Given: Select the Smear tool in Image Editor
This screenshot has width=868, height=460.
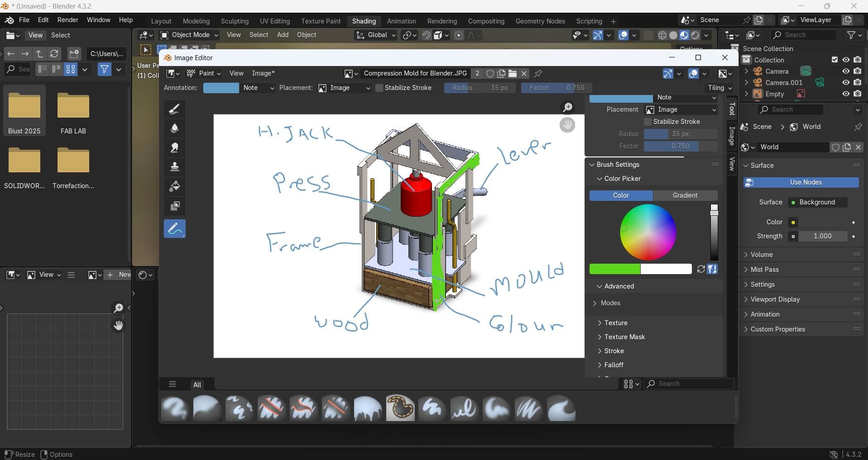Looking at the screenshot, I should coord(174,148).
